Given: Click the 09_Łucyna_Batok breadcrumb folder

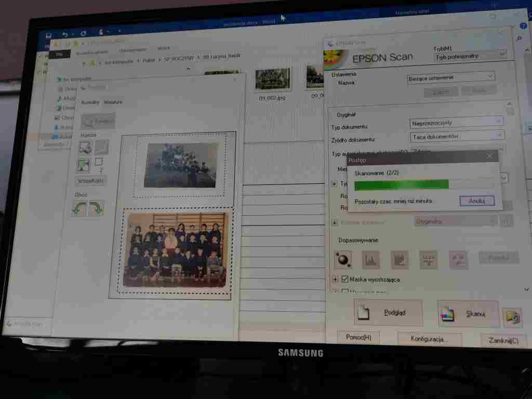Looking at the screenshot, I should (x=221, y=56).
